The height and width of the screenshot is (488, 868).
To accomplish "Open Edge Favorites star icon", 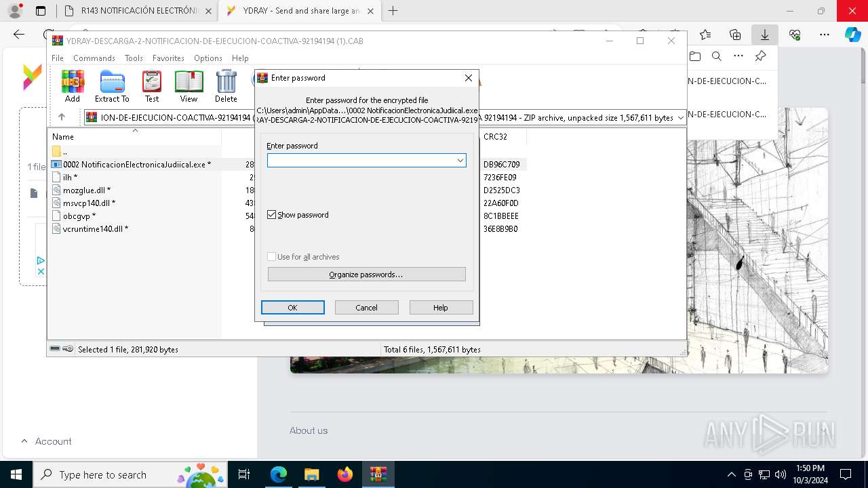I will (x=705, y=35).
